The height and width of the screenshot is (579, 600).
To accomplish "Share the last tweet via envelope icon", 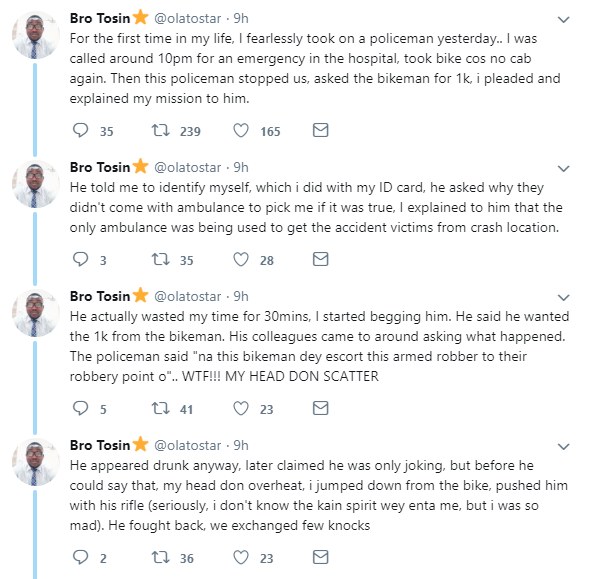I will coord(320,557).
